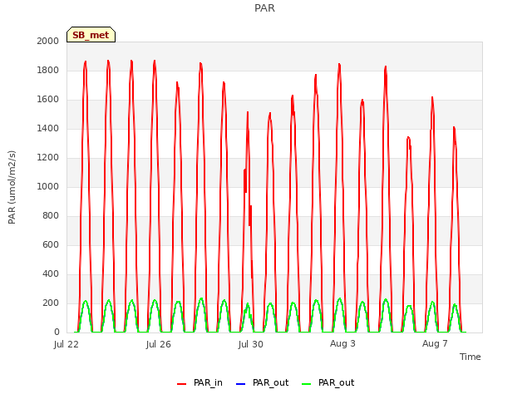Click the PAR (umol/m2/s) y-axis label
Viewport: 532px width, 399px height.
click(x=12, y=187)
